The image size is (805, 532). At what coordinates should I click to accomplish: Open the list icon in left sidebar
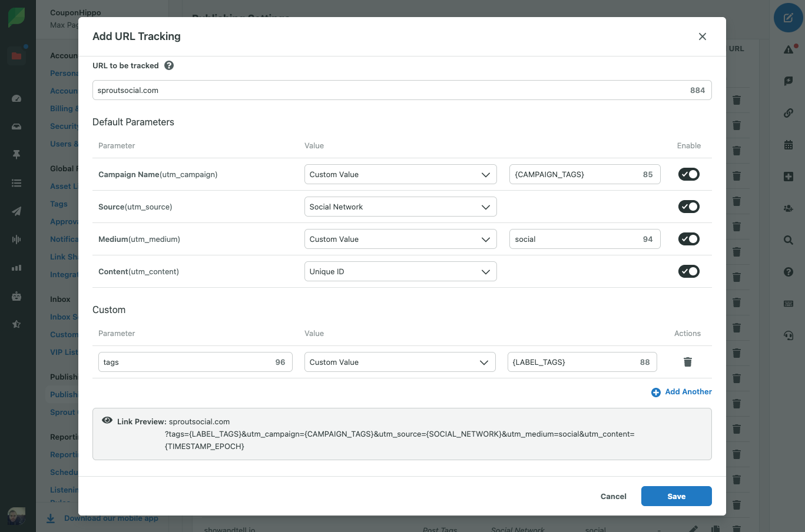click(x=16, y=183)
